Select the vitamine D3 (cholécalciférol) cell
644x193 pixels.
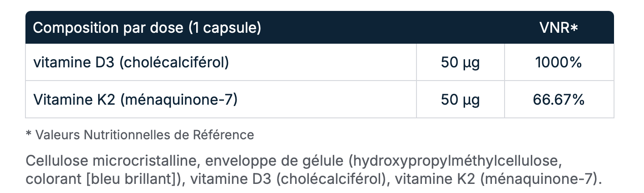tap(221, 62)
